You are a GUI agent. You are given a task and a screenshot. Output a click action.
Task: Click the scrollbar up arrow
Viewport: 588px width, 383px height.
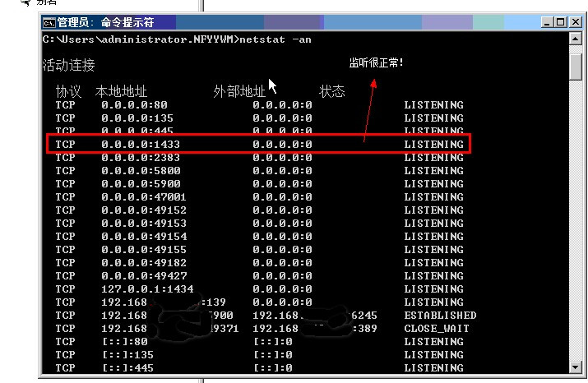pyautogui.click(x=575, y=39)
